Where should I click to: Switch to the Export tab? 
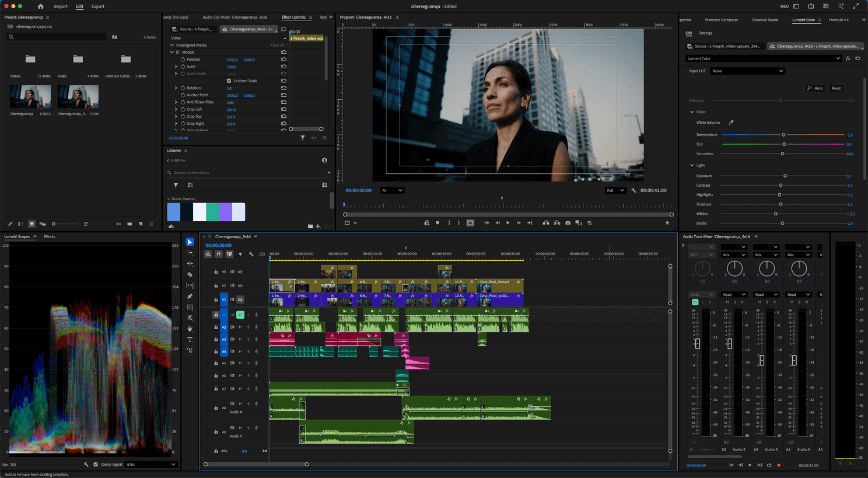pos(97,6)
